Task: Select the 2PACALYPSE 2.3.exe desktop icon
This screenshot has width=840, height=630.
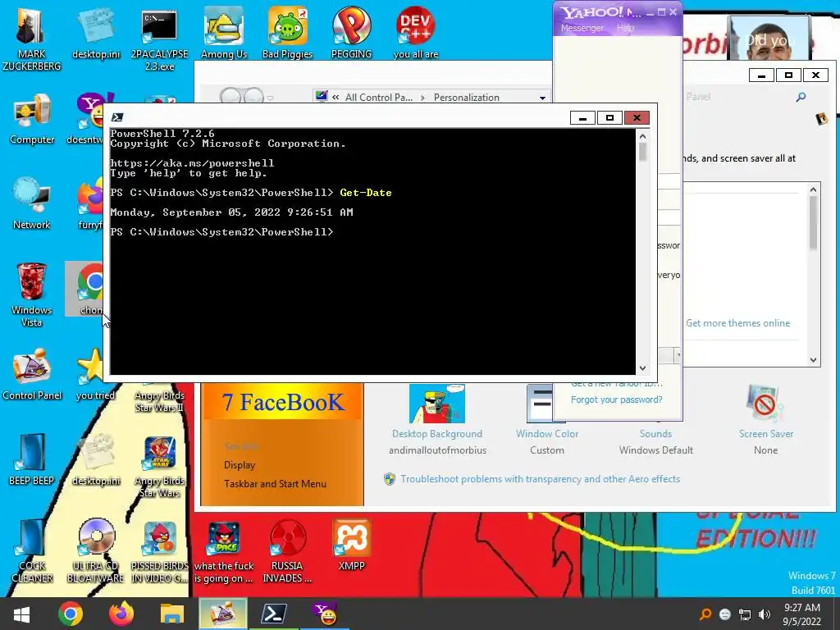Action: pos(159,40)
